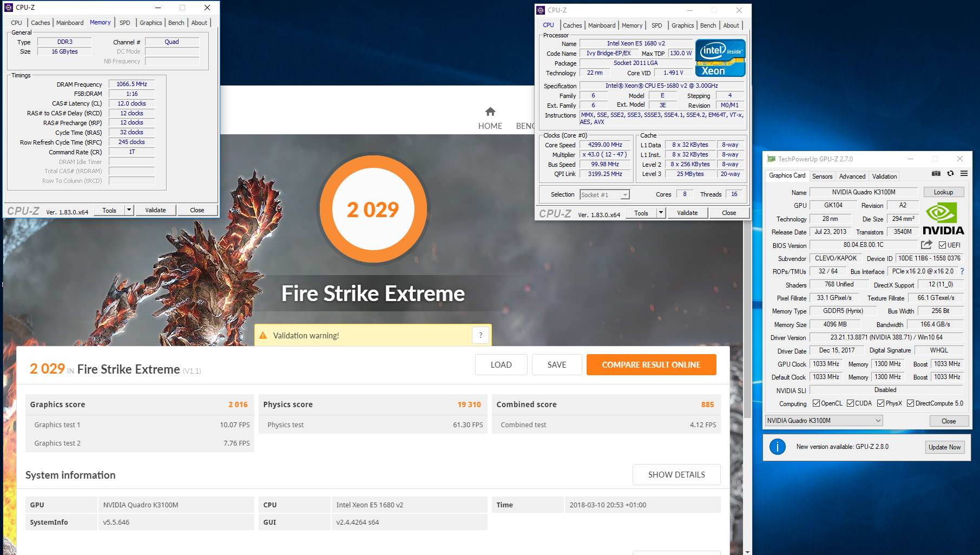Click the GPU-Z refresh icon

tap(950, 174)
